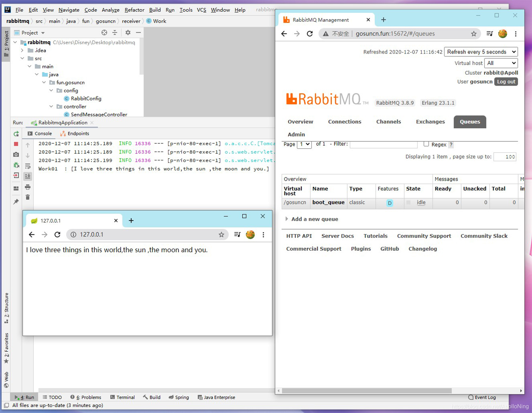Image resolution: width=532 pixels, height=413 pixels.
Task: Click the Log out button
Action: (506, 82)
